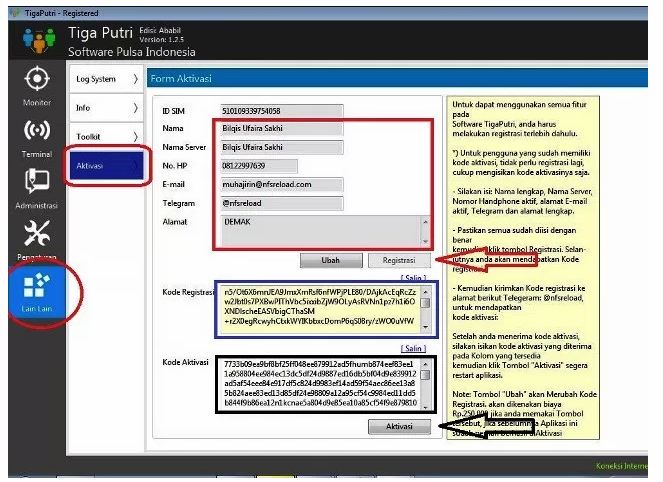Click the TigaPutri - Registered window title
Viewport: 663px width, 482px height.
point(61,13)
